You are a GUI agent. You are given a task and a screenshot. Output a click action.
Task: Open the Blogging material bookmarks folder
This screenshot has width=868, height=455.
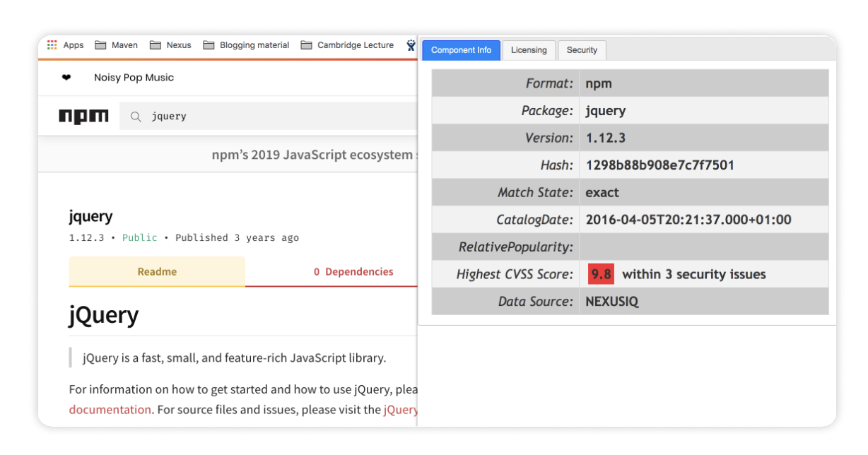246,45
